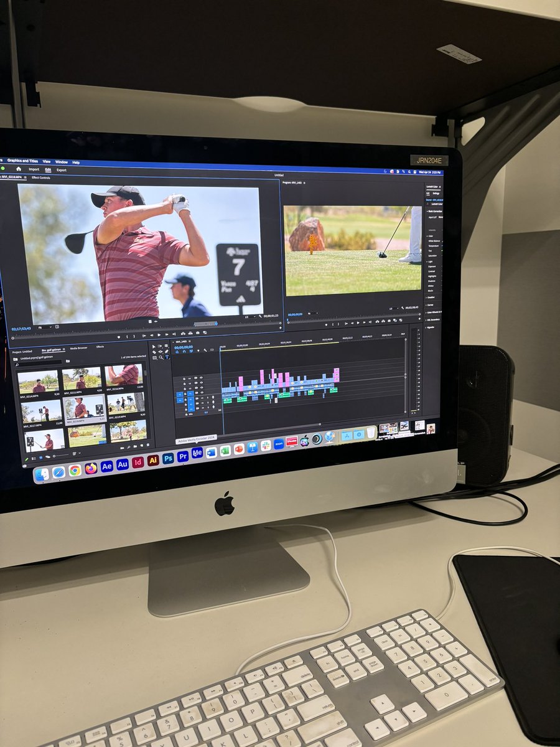Image resolution: width=560 pixels, height=747 pixels.
Task: Open the Source monitor Fit zoom dropdown
Action: coord(45,327)
